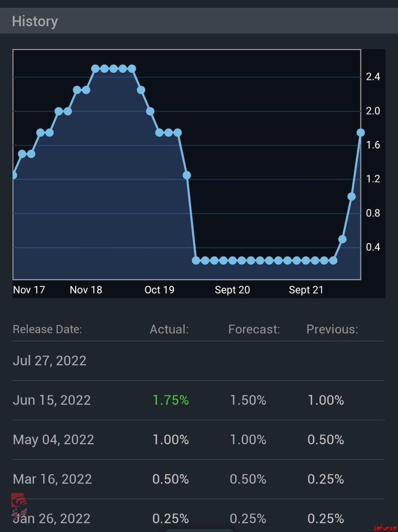Click the last chart data point at 1.75
This screenshot has width=398, height=532.
coord(361,133)
